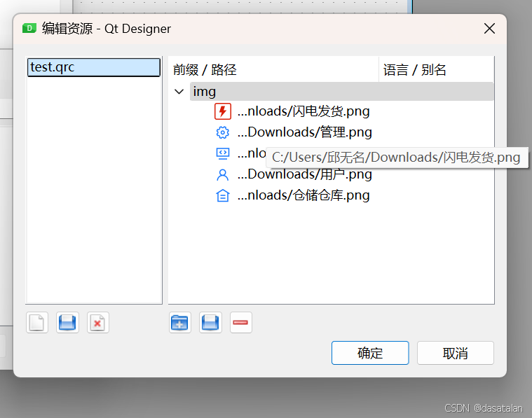Click the red minus Remove icon
The image size is (532, 418).
(x=240, y=322)
